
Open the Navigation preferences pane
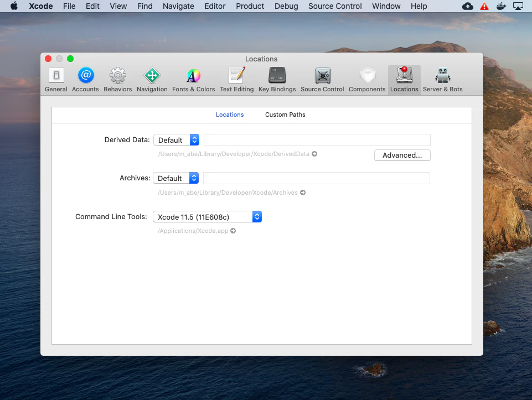coord(152,80)
